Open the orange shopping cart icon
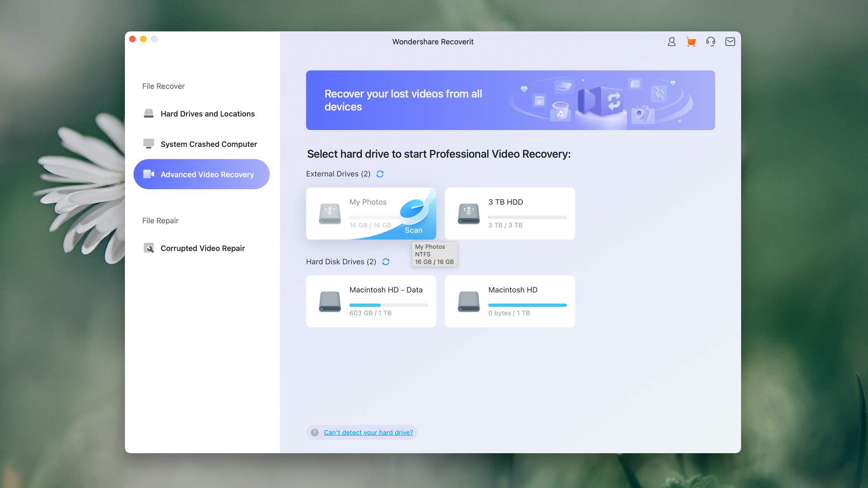Image resolution: width=868 pixels, height=488 pixels. pos(691,42)
